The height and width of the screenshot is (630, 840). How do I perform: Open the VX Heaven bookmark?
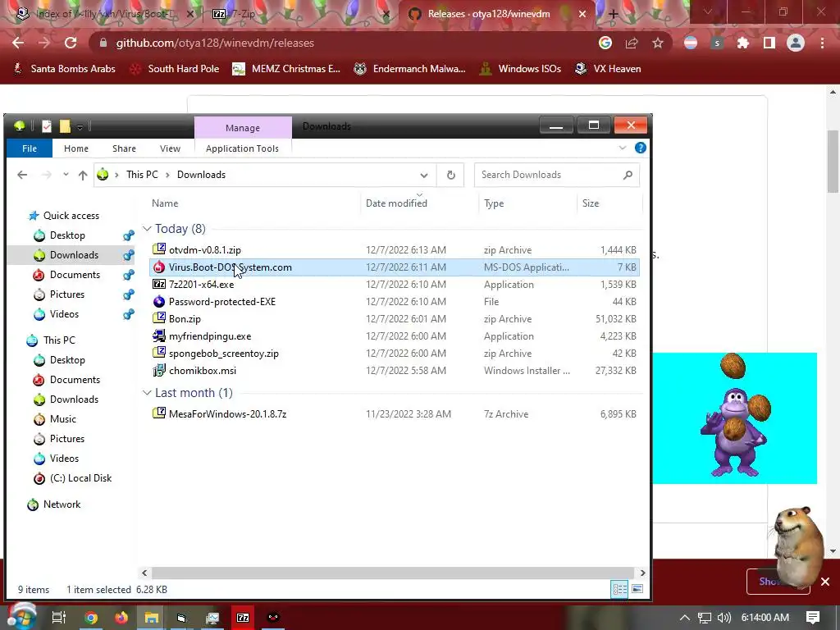[608, 69]
